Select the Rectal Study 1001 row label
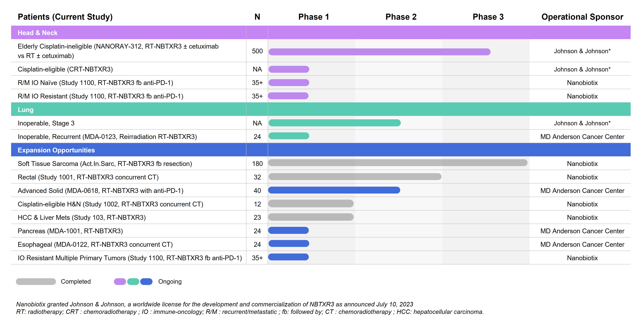The image size is (644, 328). [x=88, y=177]
